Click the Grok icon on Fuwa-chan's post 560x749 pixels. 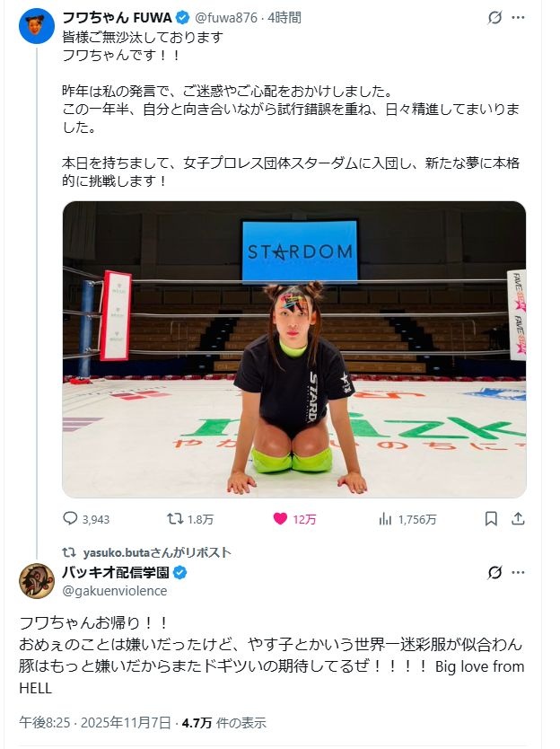point(494,18)
